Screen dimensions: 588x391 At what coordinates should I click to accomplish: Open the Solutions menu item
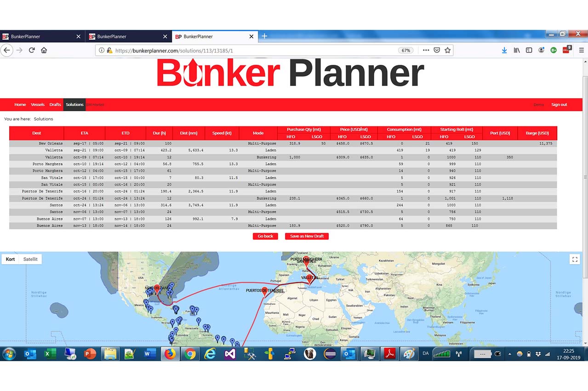coord(74,105)
